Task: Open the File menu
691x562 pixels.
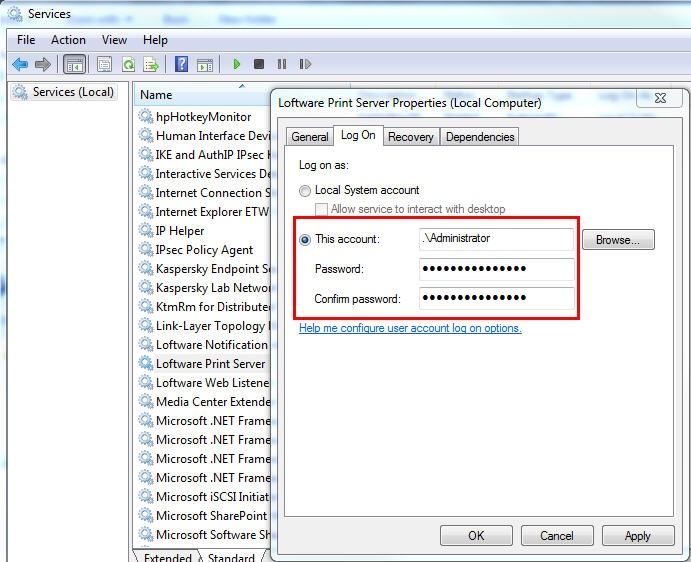Action: pos(26,40)
